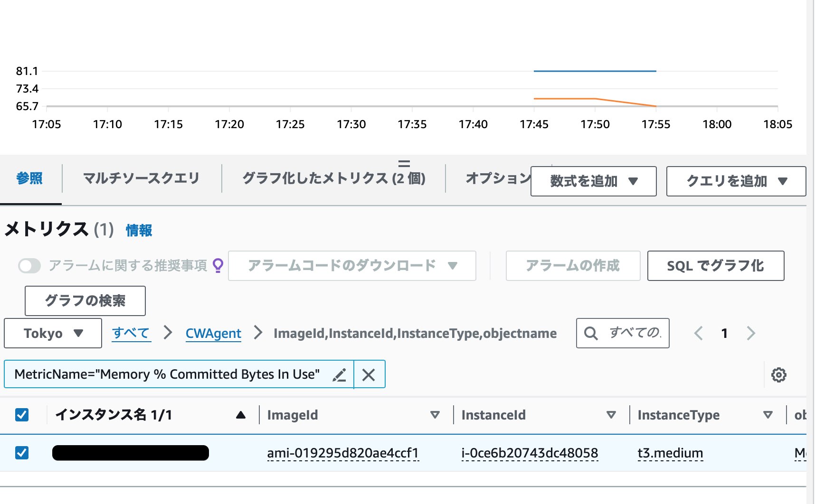Go to next page arrow
This screenshot has height=504, width=815.
pyautogui.click(x=751, y=333)
